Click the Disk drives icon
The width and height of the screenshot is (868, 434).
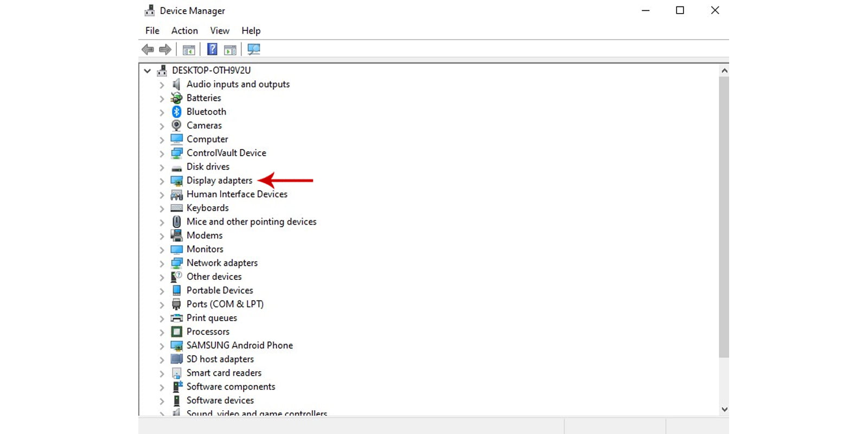coord(176,168)
